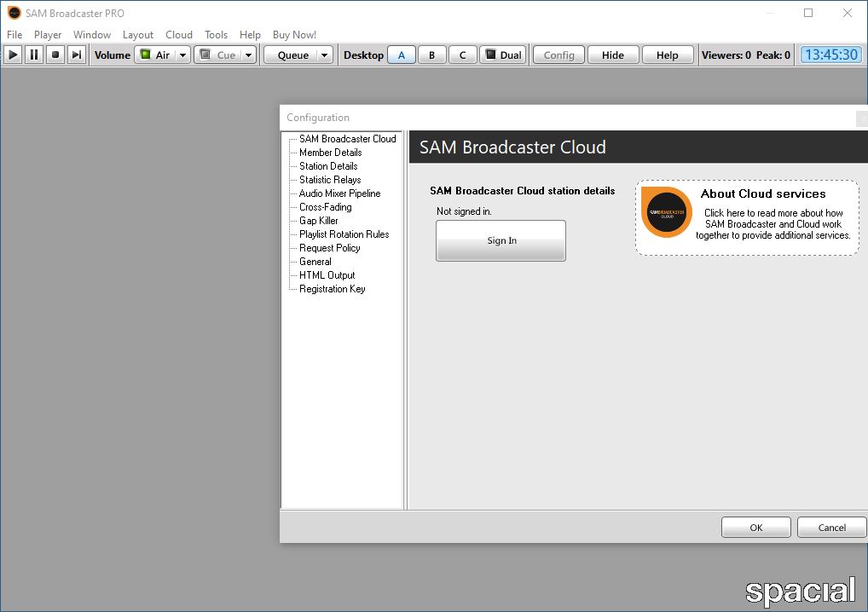Toggle the Air volume output
The height and width of the screenshot is (612, 868).
tap(155, 55)
